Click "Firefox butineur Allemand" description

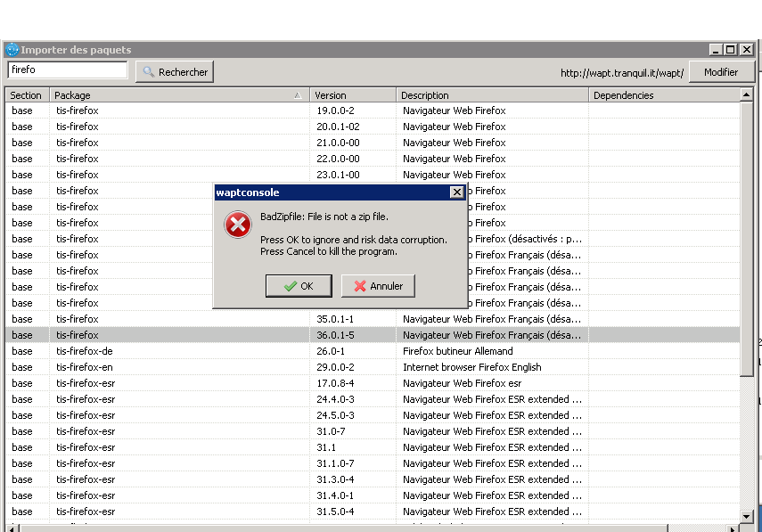coord(458,351)
